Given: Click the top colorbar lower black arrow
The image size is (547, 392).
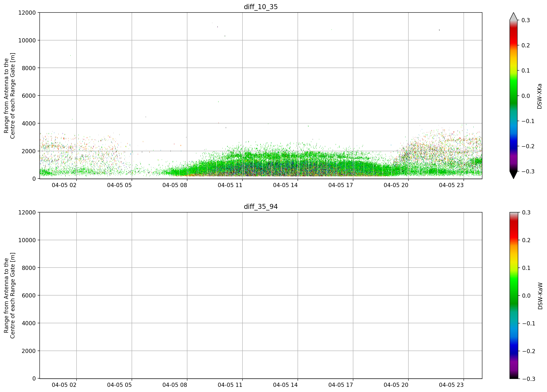Looking at the screenshot, I should [513, 175].
